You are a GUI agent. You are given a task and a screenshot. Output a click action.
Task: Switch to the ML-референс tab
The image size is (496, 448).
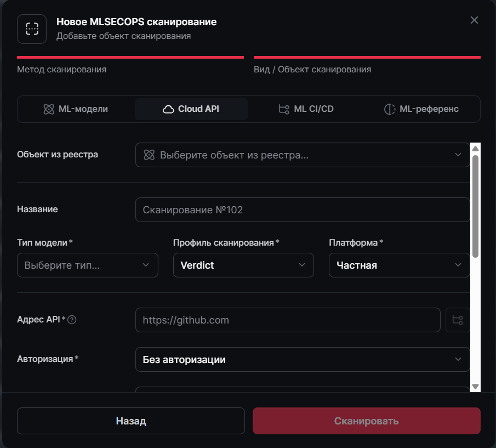point(421,109)
